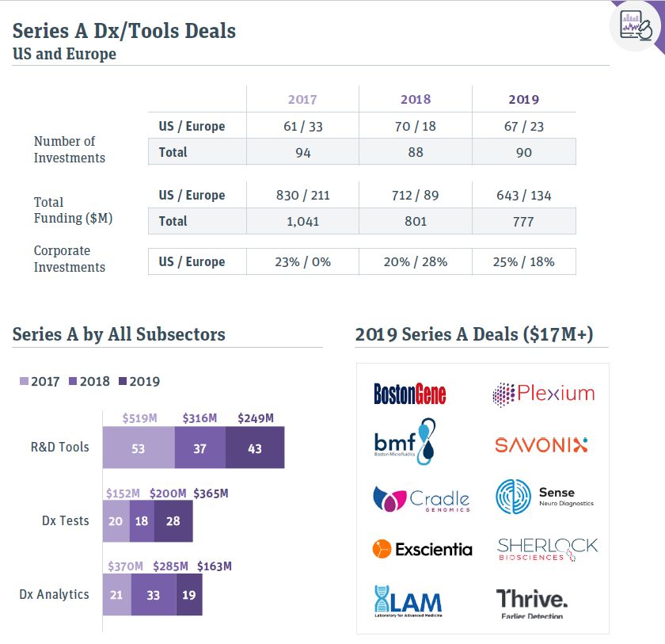This screenshot has height=644, width=665.
Task: Click the BostonGene logo
Action: (410, 394)
